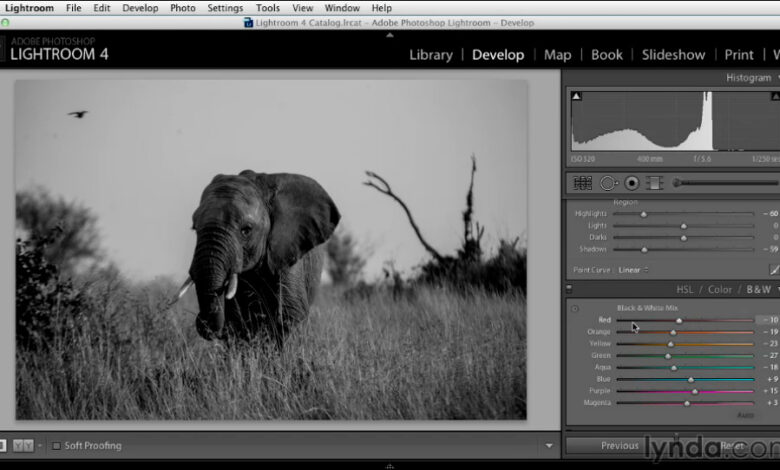The image size is (780, 470).
Task: Open the Develop menu in menu bar
Action: (140, 8)
